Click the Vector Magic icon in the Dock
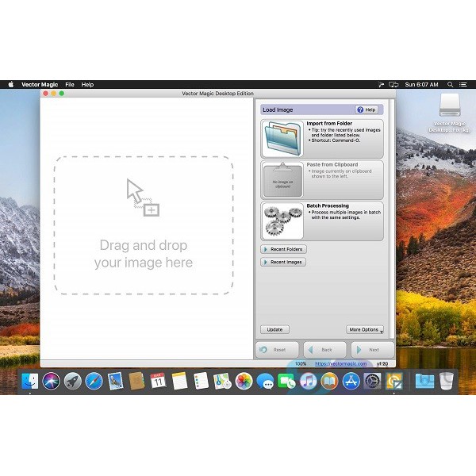 point(393,381)
